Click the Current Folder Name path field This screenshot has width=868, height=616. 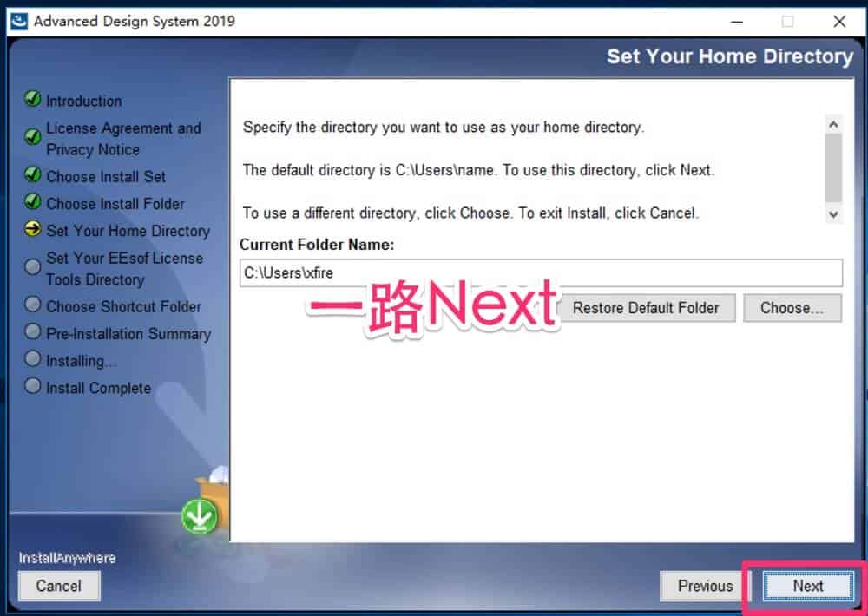coord(541,272)
